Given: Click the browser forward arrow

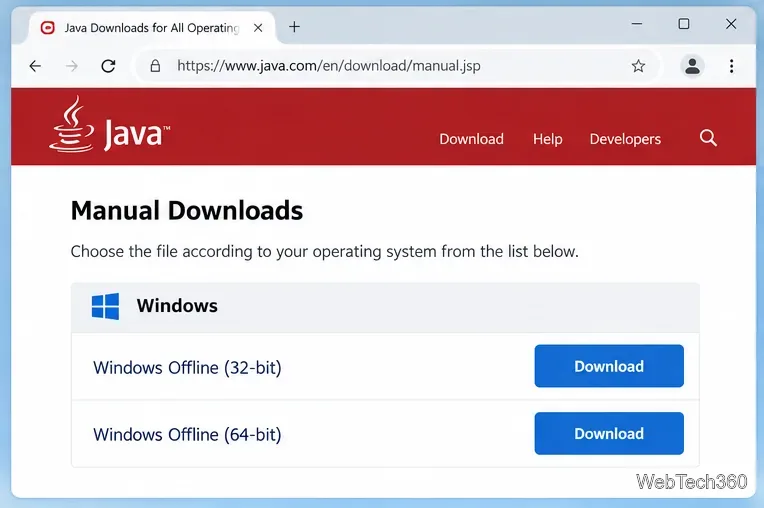Looking at the screenshot, I should coord(72,66).
